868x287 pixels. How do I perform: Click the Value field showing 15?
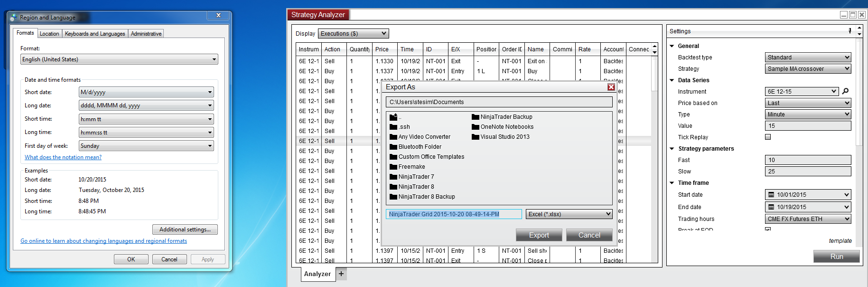point(808,126)
